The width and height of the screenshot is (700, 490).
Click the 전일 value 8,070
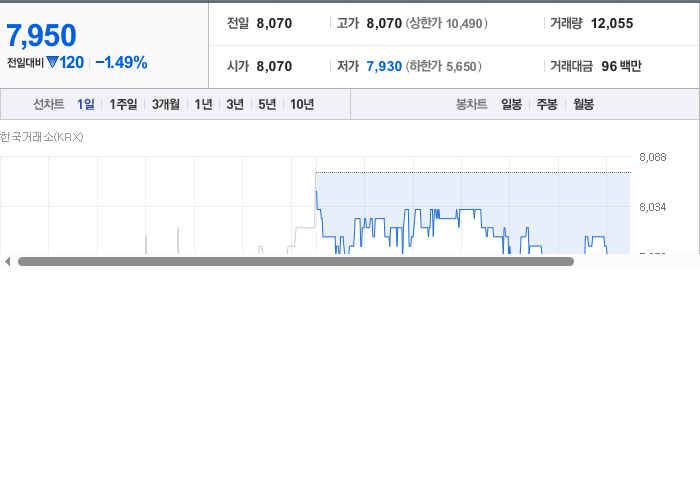274,23
